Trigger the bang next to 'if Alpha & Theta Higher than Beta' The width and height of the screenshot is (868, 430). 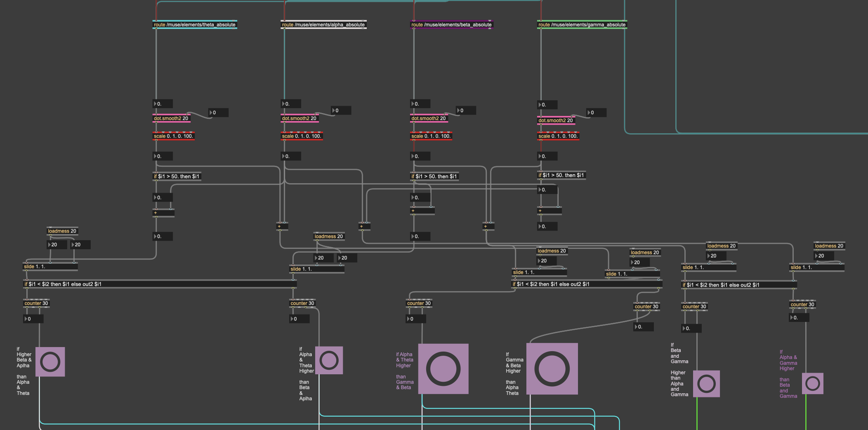[x=329, y=360]
